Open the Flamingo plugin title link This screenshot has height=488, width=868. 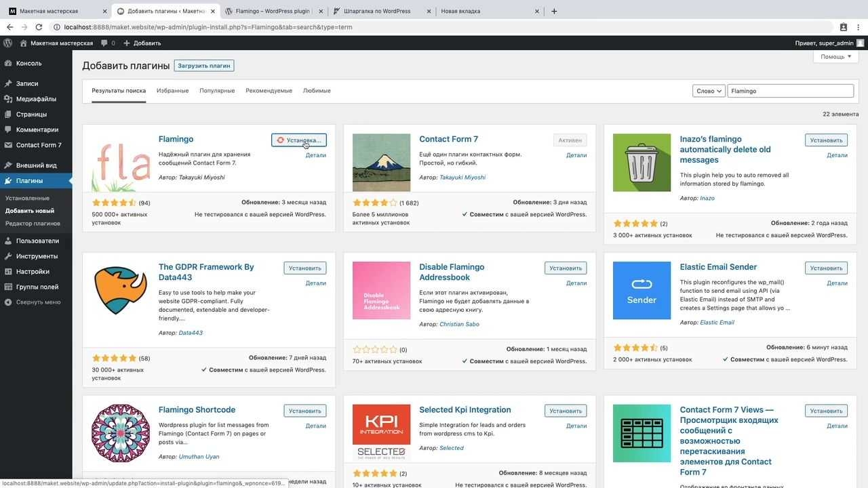click(x=176, y=139)
